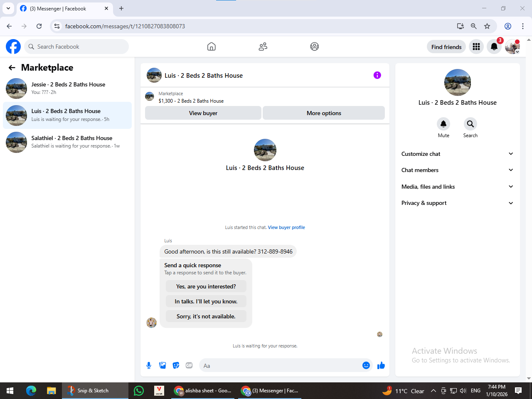Open Chrome profile icon
Screen dimensions: 532x399
click(x=508, y=26)
